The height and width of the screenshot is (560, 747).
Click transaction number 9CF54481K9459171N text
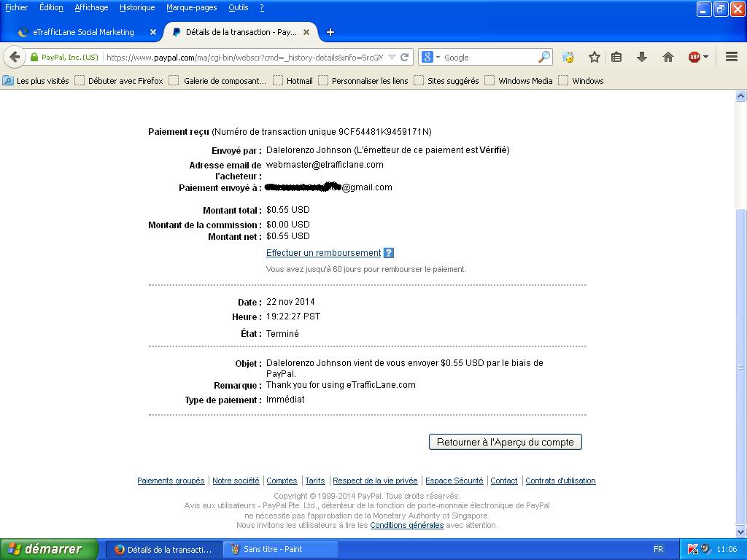click(x=384, y=132)
